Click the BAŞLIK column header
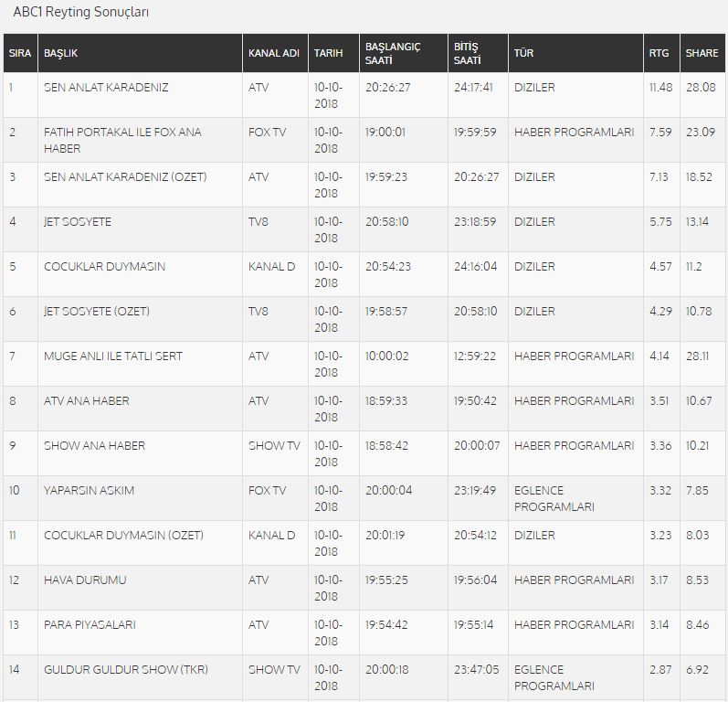The height and width of the screenshot is (702, 728). (x=140, y=53)
